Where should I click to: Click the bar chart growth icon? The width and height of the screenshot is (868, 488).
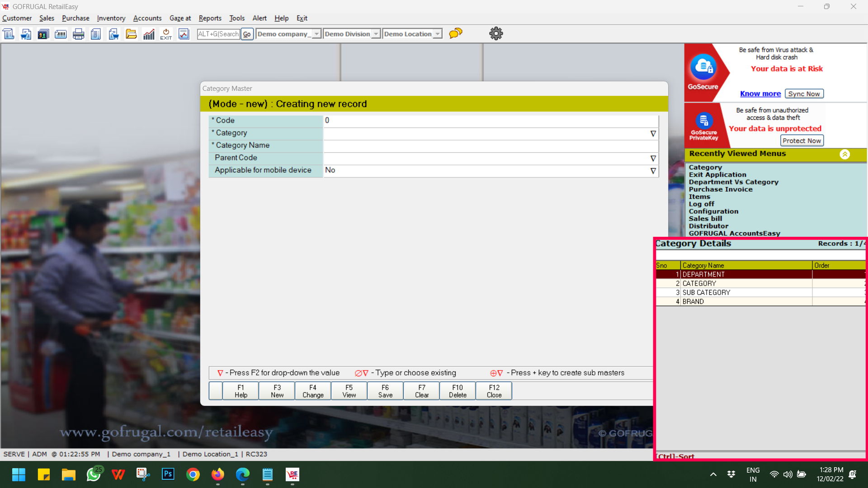[x=149, y=34]
